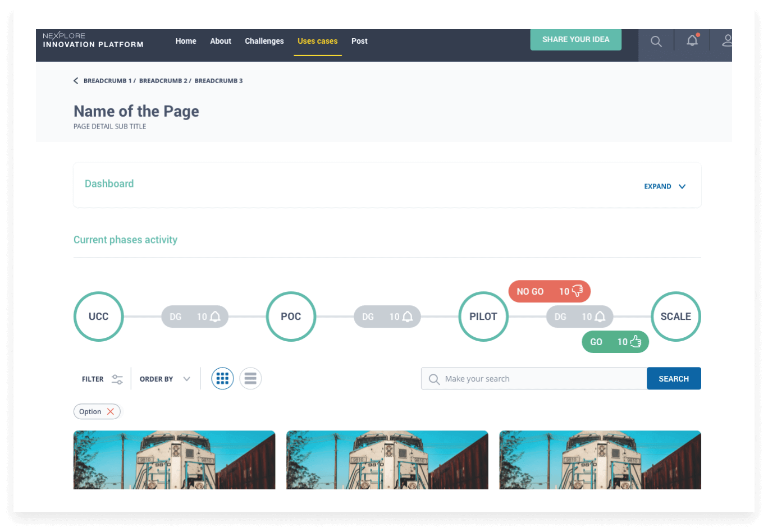Click Share Your Idea button
Viewport: 768px width, 532px height.
pyautogui.click(x=576, y=39)
